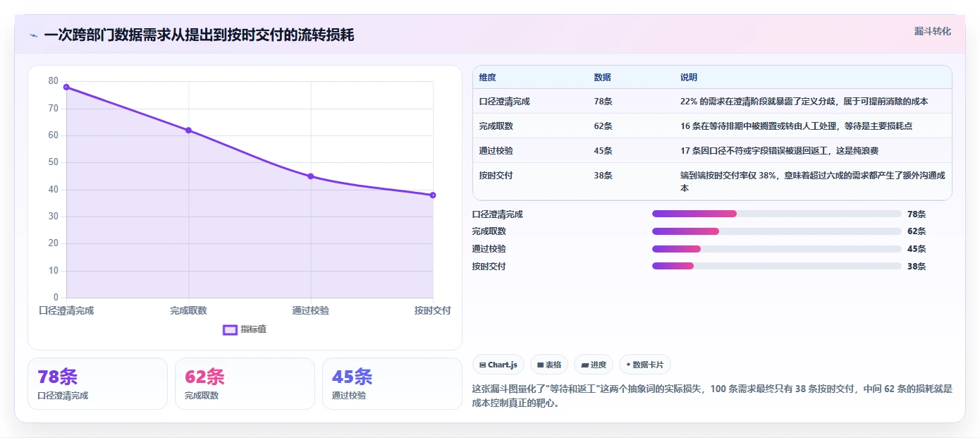Image resolution: width=980 pixels, height=438 pixels.
Task: Click the y-axis value 80
Action: click(x=54, y=81)
